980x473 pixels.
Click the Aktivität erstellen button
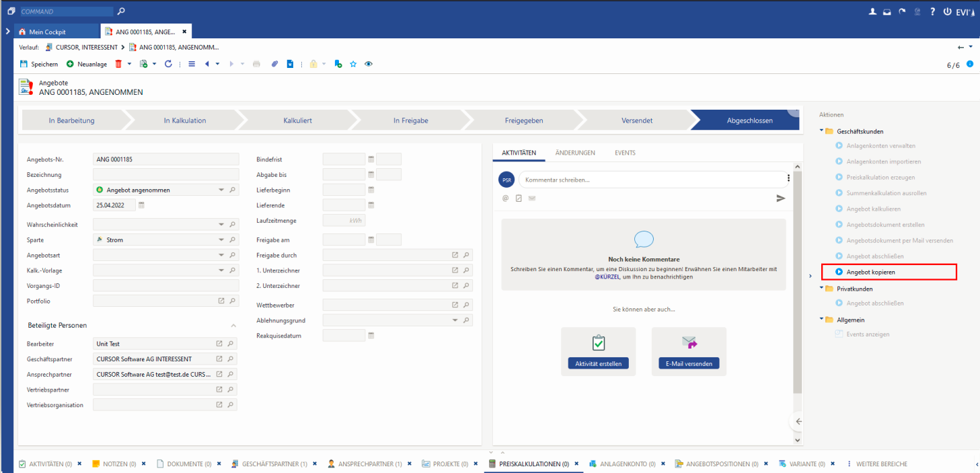(x=598, y=363)
